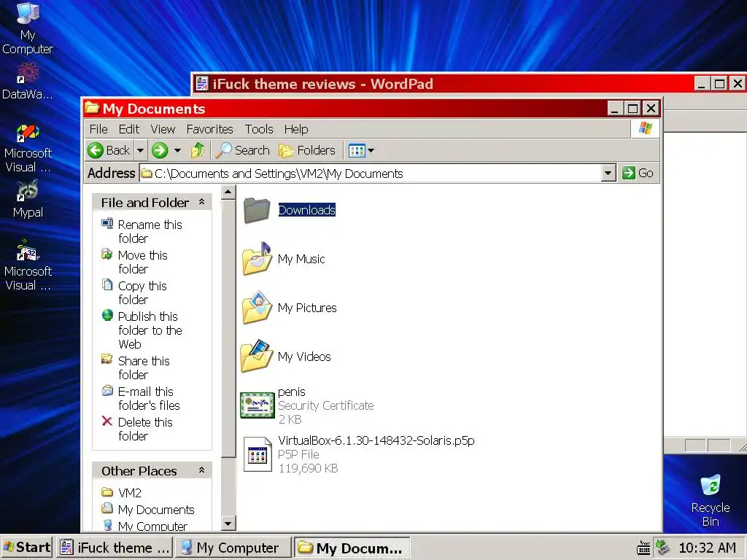The image size is (747, 560).
Task: Open the Back history dropdown arrow
Action: 140,150
